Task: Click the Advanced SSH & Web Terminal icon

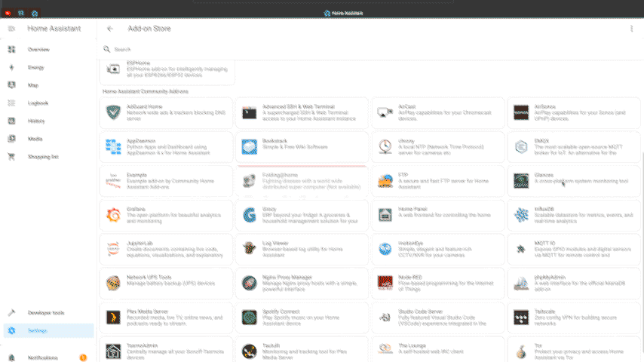Action: pos(250,112)
